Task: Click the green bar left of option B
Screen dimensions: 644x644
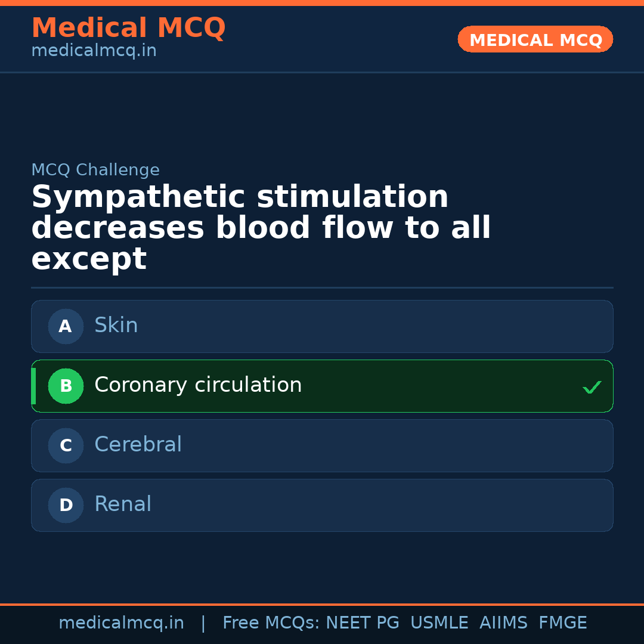Action: 33,386
